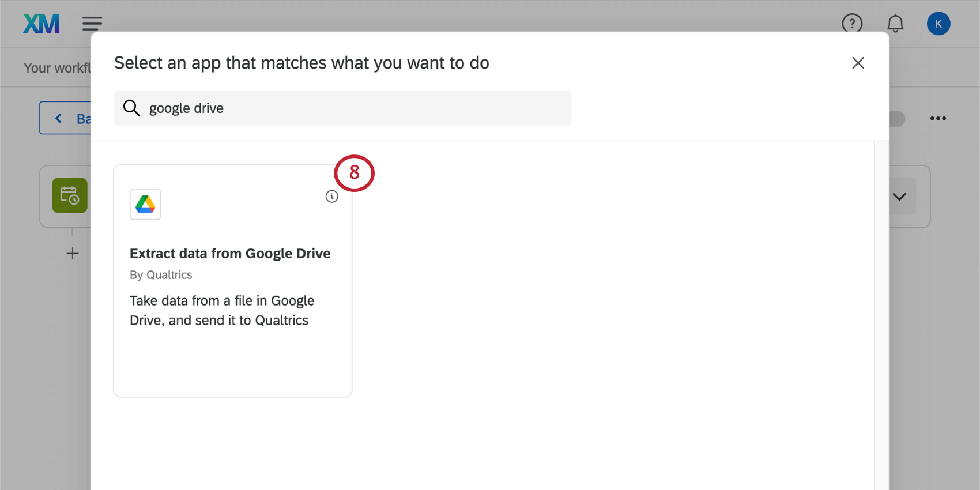Click the By Qualtrics label

point(161,275)
